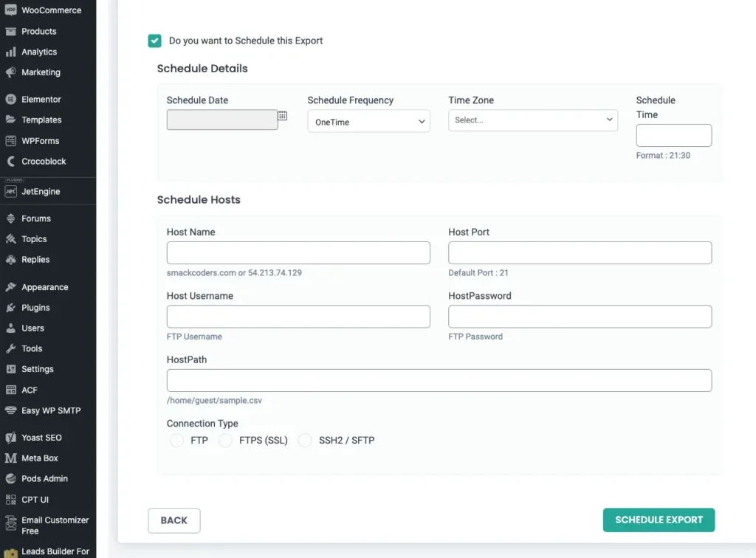756x558 pixels.
Task: Click inside the Host Name field
Action: click(x=298, y=252)
